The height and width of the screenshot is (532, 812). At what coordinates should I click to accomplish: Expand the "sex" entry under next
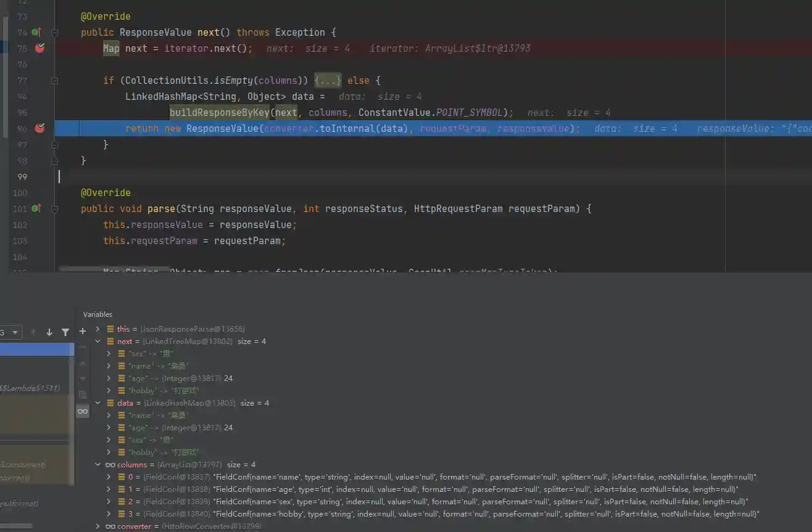[109, 354]
